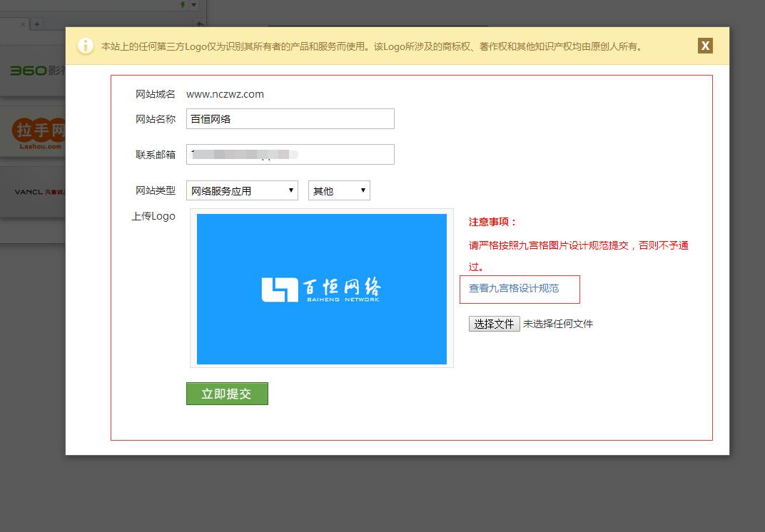Viewport: 765px width, 532px height.
Task: Expand the 其他 subcategory dropdown
Action: click(339, 190)
